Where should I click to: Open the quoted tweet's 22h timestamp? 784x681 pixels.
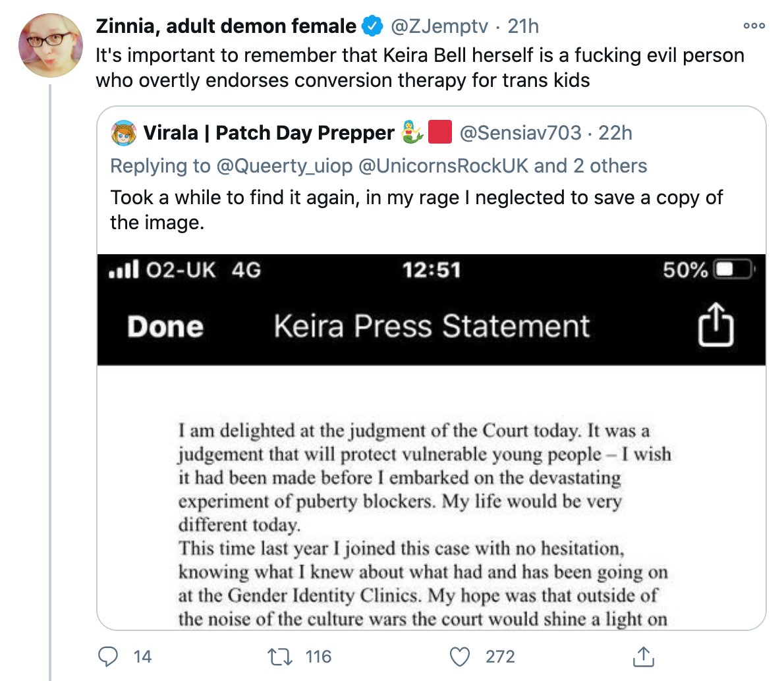tap(615, 133)
